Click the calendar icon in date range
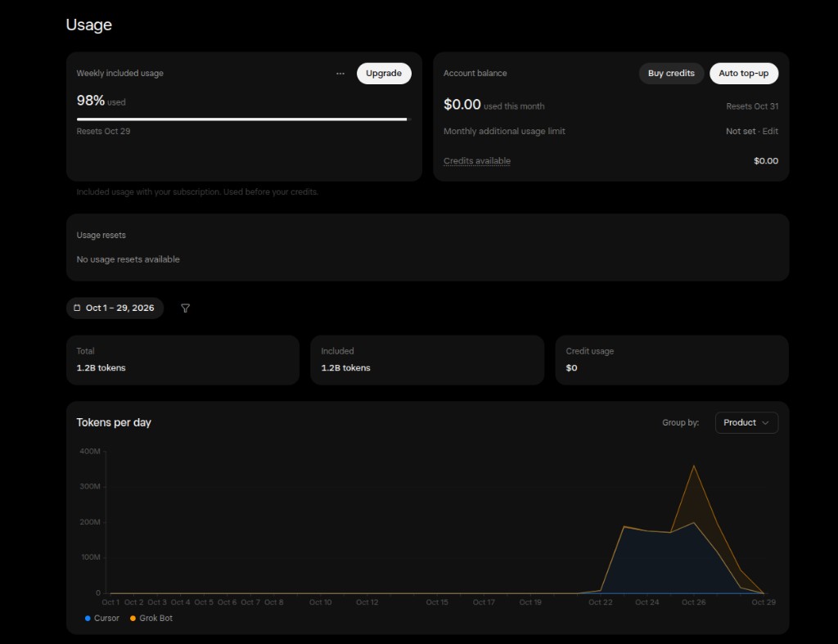The height and width of the screenshot is (644, 838). pyautogui.click(x=77, y=308)
